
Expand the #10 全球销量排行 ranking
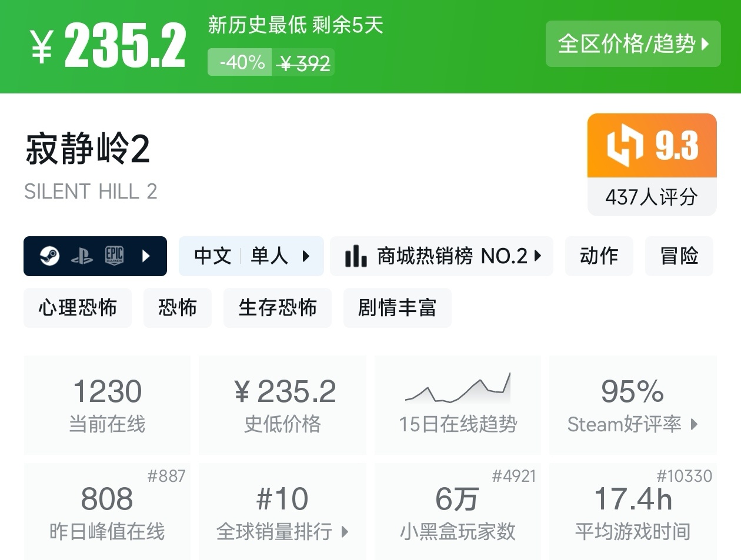click(282, 511)
